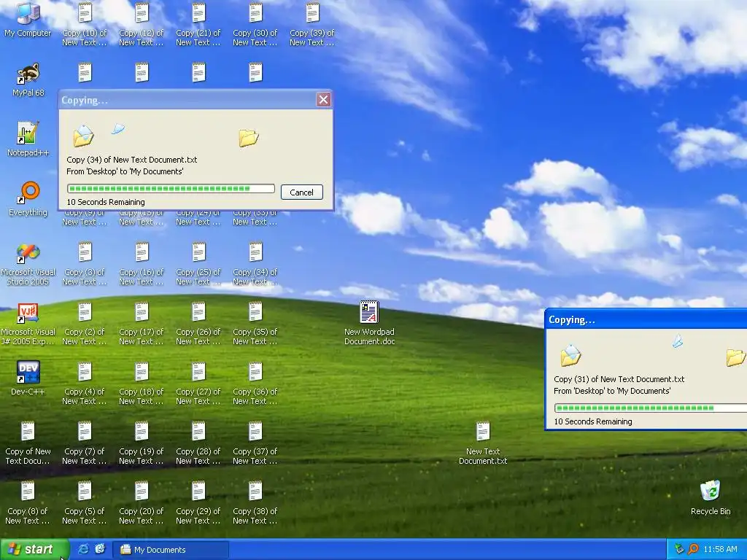
Task: Select Copy (17) of New Text file
Action: (141, 323)
